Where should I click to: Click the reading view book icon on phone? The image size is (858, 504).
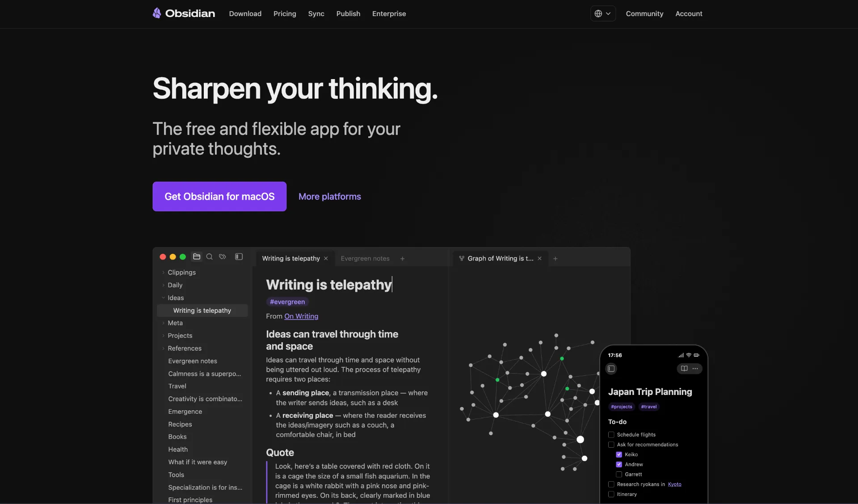684,369
